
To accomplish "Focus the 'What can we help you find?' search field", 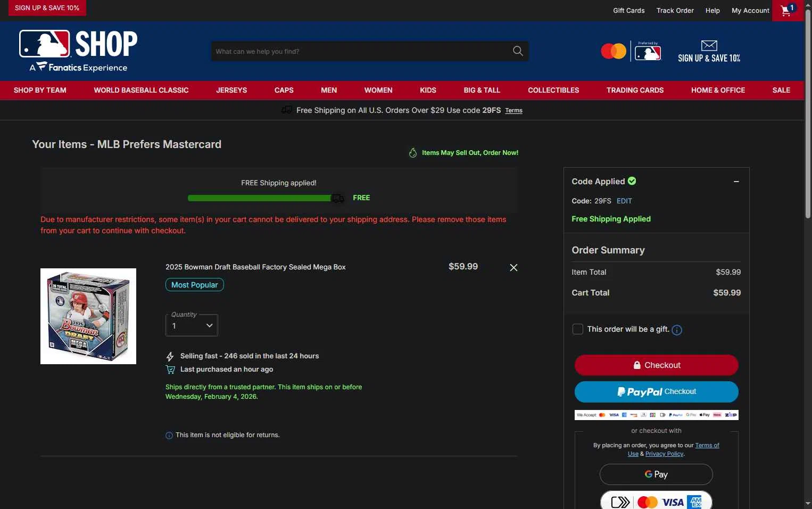I will pos(362,51).
